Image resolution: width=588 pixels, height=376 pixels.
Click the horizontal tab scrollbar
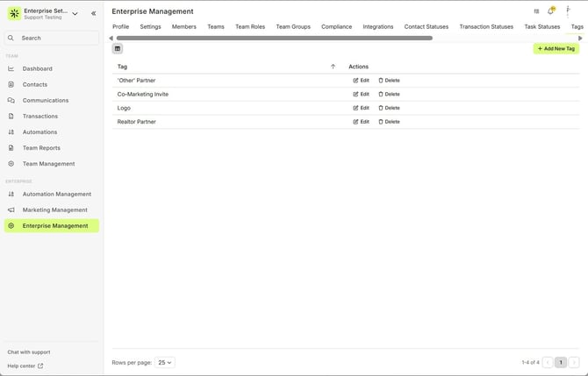click(x=274, y=39)
